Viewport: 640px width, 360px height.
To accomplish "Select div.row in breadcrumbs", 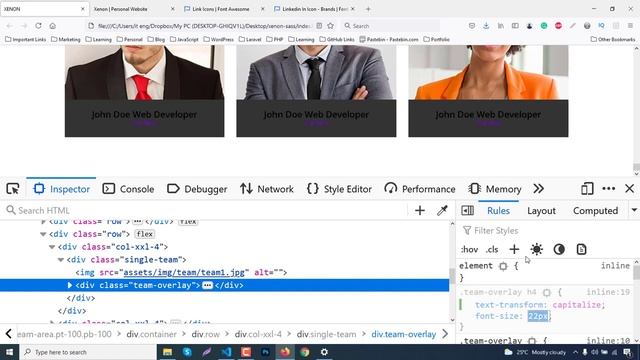I will click(205, 334).
